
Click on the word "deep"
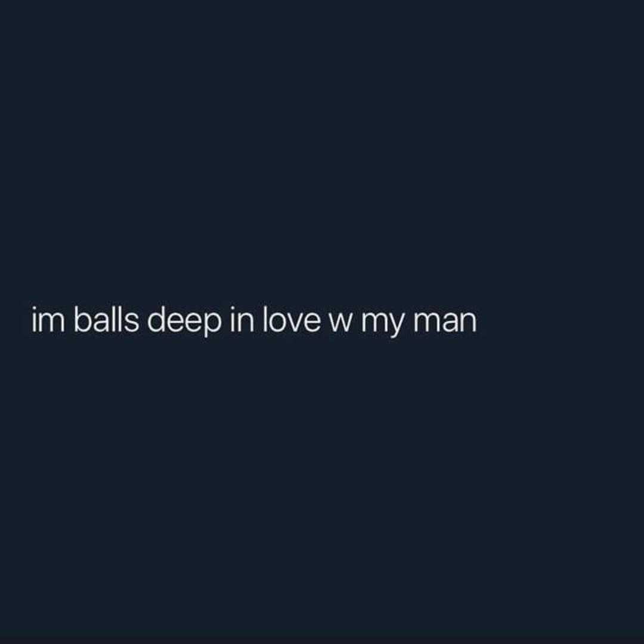tap(184, 323)
